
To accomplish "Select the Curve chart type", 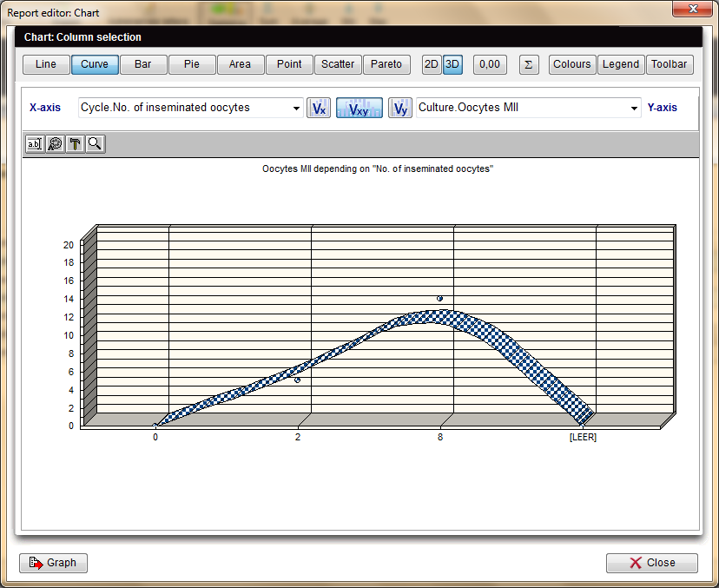I will [95, 64].
